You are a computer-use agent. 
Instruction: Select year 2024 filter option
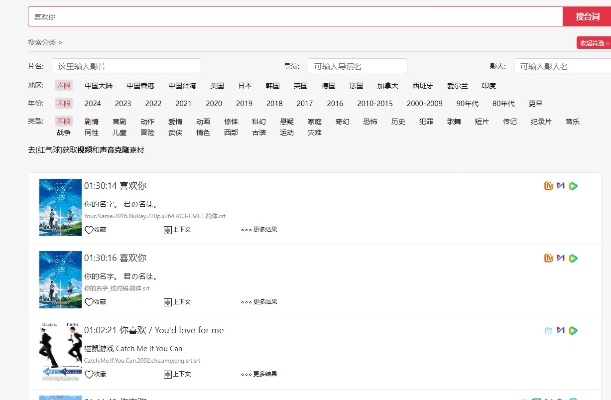92,103
